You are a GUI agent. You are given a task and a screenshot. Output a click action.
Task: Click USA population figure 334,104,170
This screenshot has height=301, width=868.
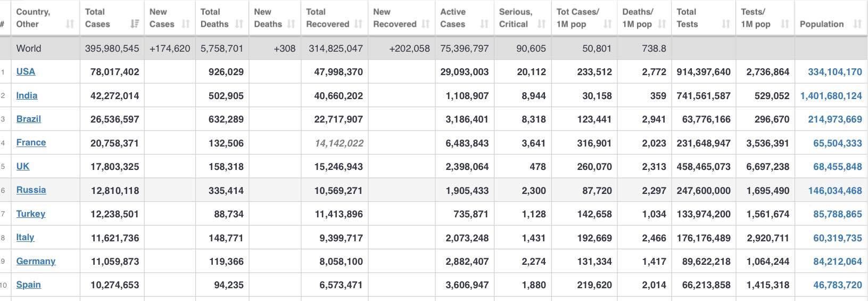pos(834,72)
